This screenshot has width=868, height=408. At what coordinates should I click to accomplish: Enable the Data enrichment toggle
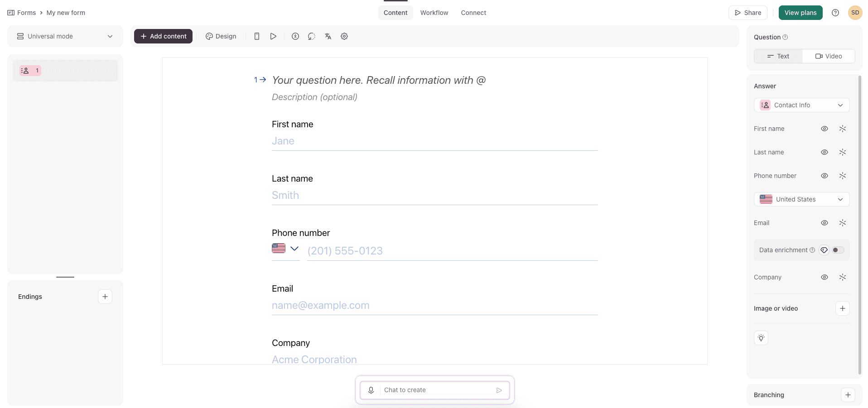tap(837, 250)
